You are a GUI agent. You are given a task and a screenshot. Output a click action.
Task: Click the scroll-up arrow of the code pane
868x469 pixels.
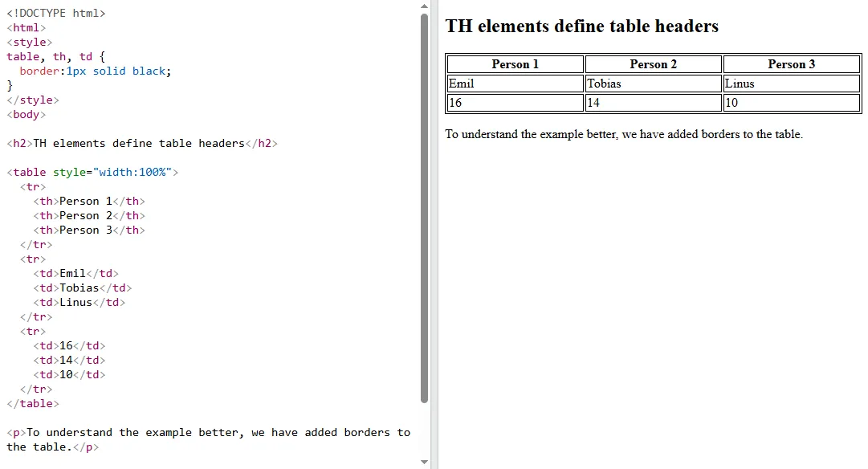click(x=424, y=6)
